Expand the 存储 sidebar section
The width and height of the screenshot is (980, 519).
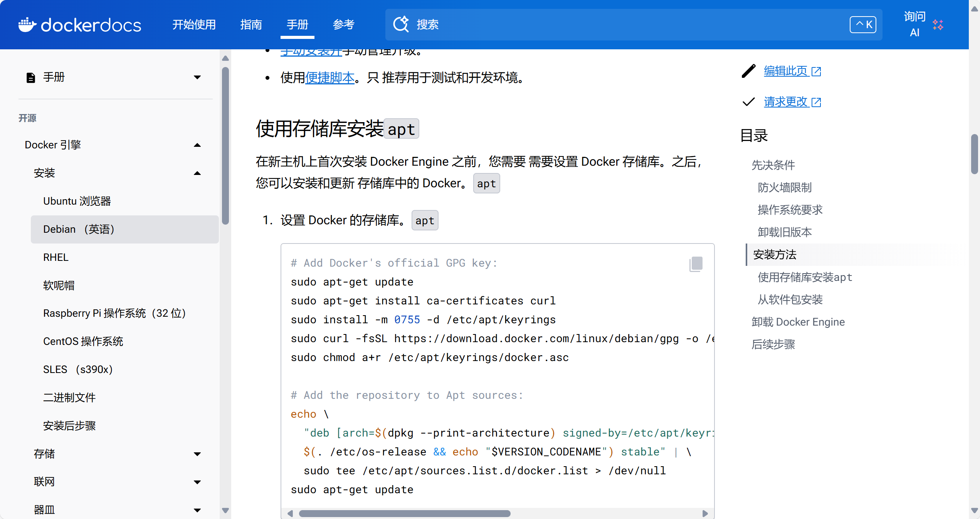pos(197,454)
